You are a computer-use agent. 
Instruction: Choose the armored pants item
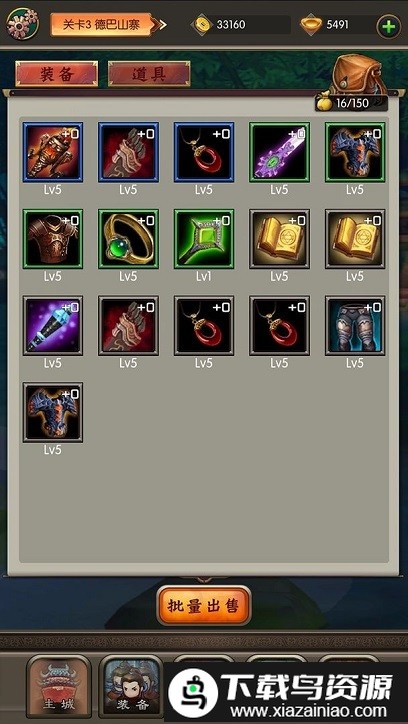[355, 326]
